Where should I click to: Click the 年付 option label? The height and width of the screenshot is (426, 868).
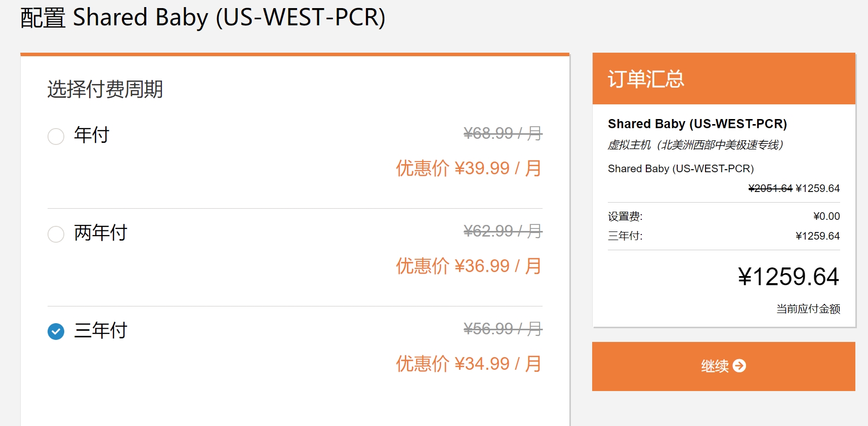[x=92, y=135]
